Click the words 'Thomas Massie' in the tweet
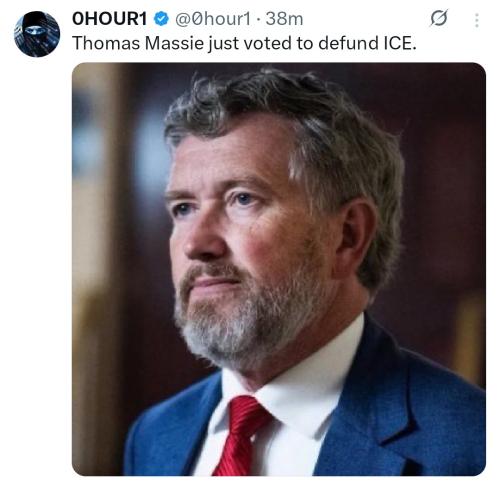Screen dimensions: 500x486 coord(138,43)
